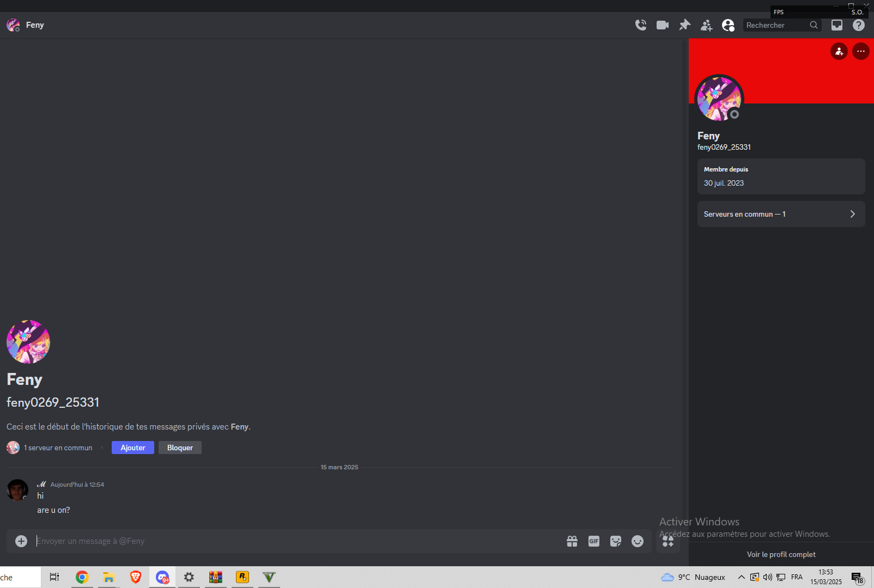Open the three-dots menu on profile banner
Image resolution: width=874 pixels, height=588 pixels.
point(861,51)
